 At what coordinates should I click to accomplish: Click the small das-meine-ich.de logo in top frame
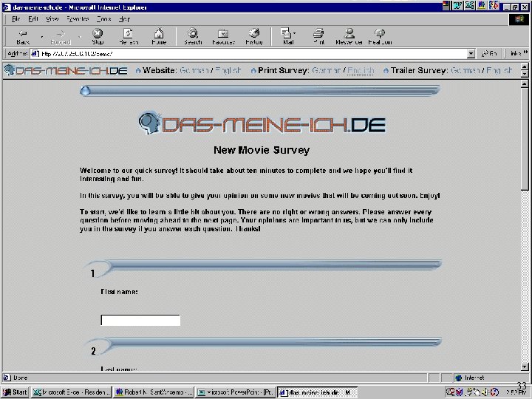[x=66, y=70]
